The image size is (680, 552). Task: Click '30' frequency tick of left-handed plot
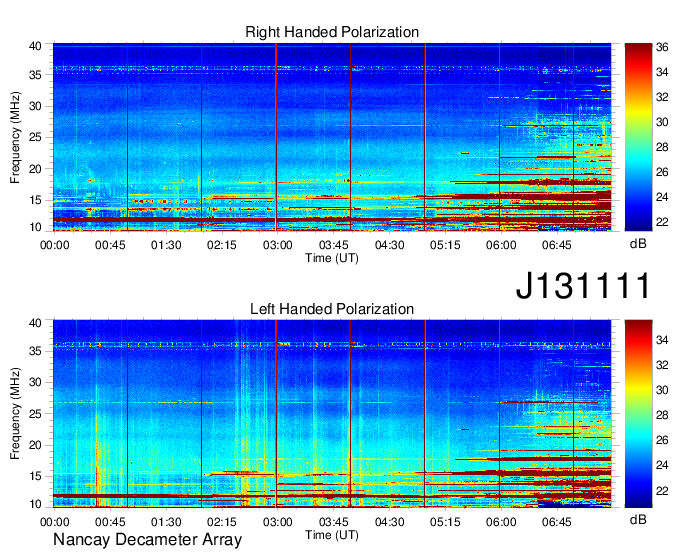(x=35, y=382)
